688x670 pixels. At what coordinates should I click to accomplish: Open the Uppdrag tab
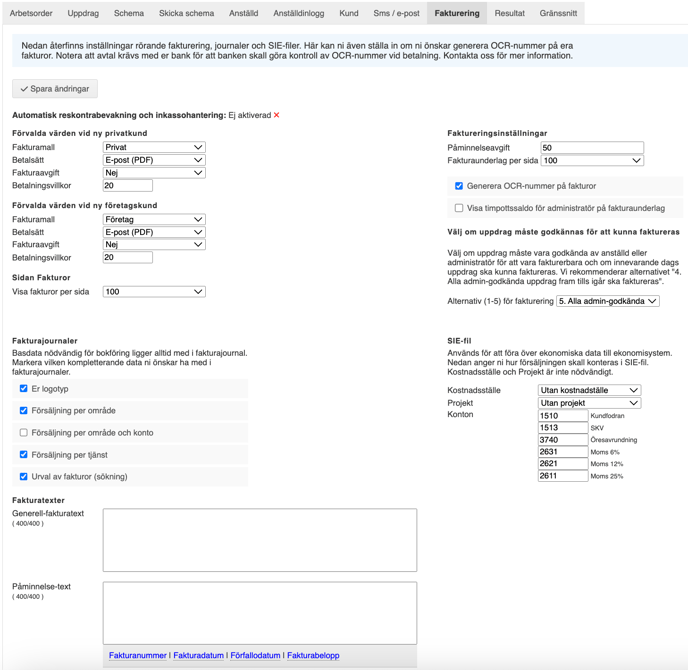pyautogui.click(x=83, y=13)
